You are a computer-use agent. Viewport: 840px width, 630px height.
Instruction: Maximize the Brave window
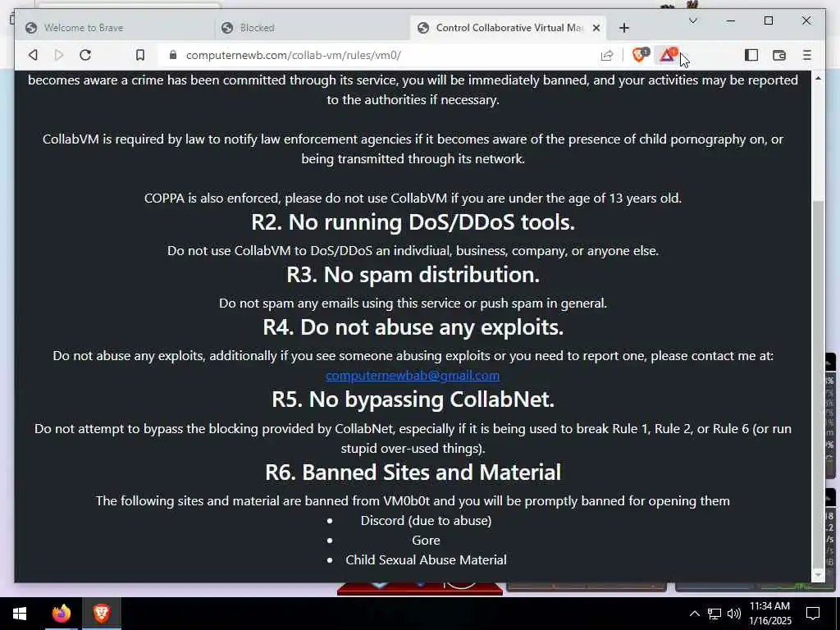click(x=769, y=21)
